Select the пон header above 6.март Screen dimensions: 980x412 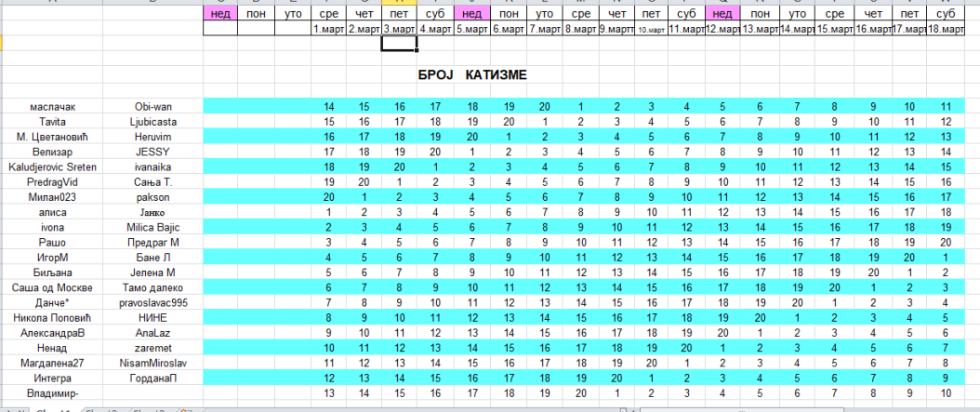click(509, 13)
